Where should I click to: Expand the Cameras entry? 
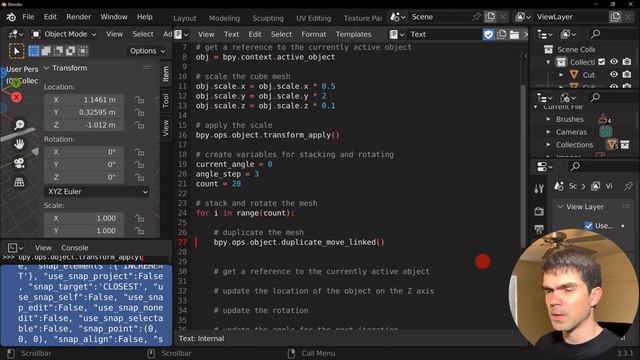(549, 132)
